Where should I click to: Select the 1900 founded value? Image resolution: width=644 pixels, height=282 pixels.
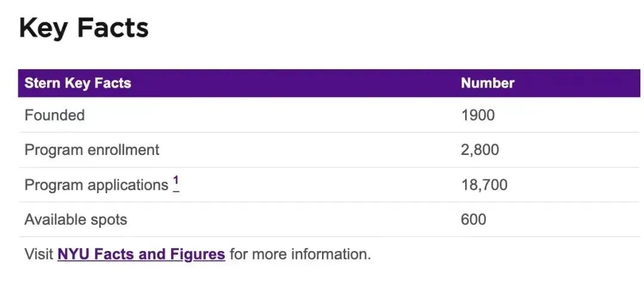tap(478, 115)
